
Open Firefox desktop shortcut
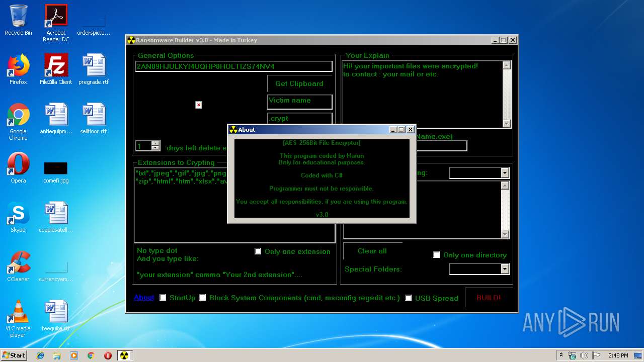click(18, 69)
